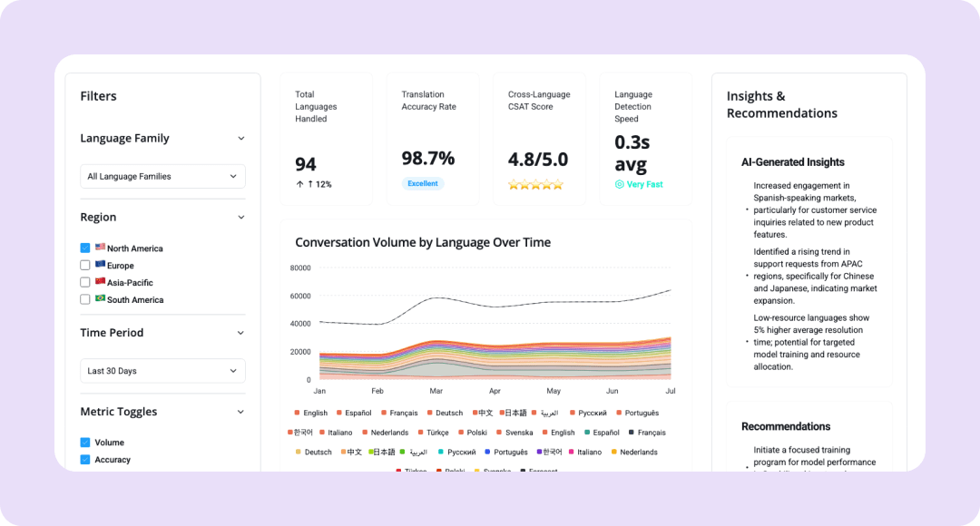
Task: Click the teal Español legend marker
Action: (x=588, y=433)
